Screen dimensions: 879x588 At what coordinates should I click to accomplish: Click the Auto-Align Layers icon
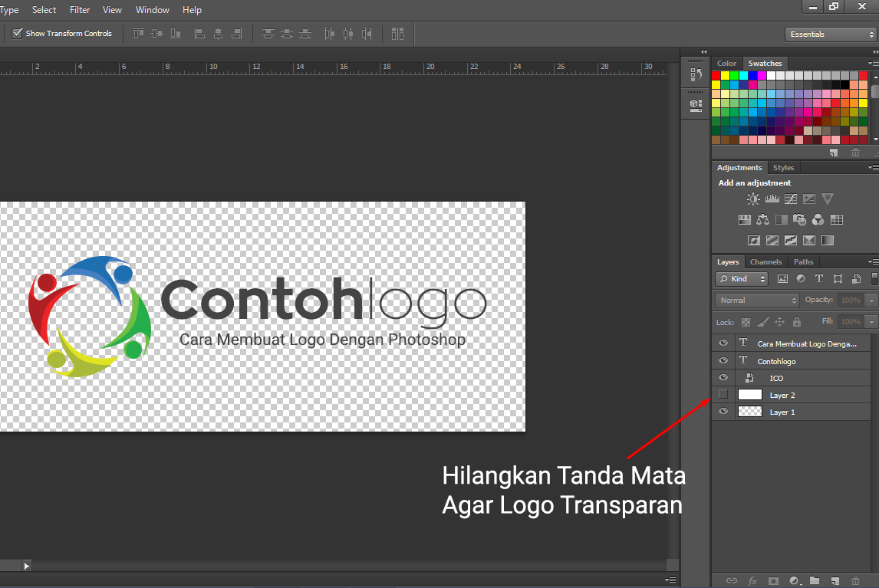[397, 34]
